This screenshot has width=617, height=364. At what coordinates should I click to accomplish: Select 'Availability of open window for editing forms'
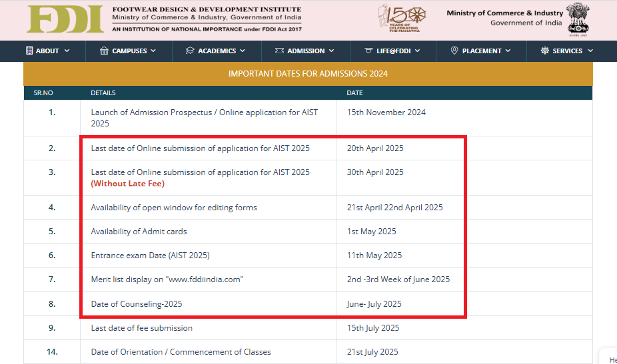(174, 208)
